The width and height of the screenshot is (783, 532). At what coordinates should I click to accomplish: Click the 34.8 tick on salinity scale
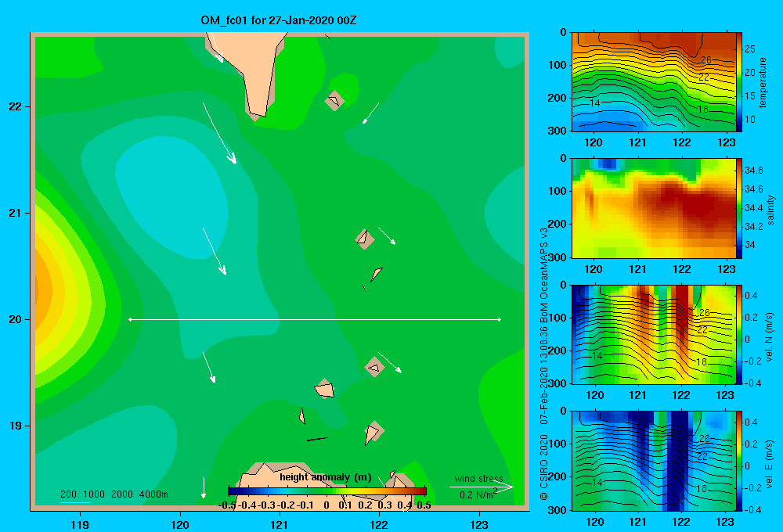pyautogui.click(x=754, y=171)
